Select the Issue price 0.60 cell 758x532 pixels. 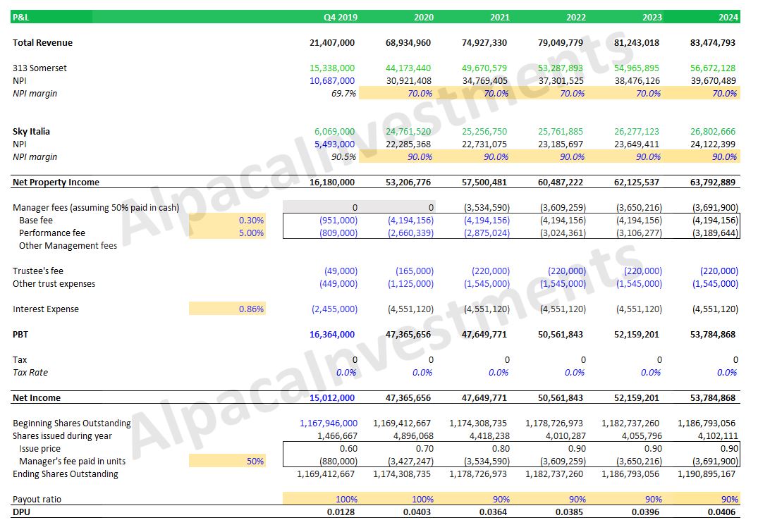click(348, 448)
